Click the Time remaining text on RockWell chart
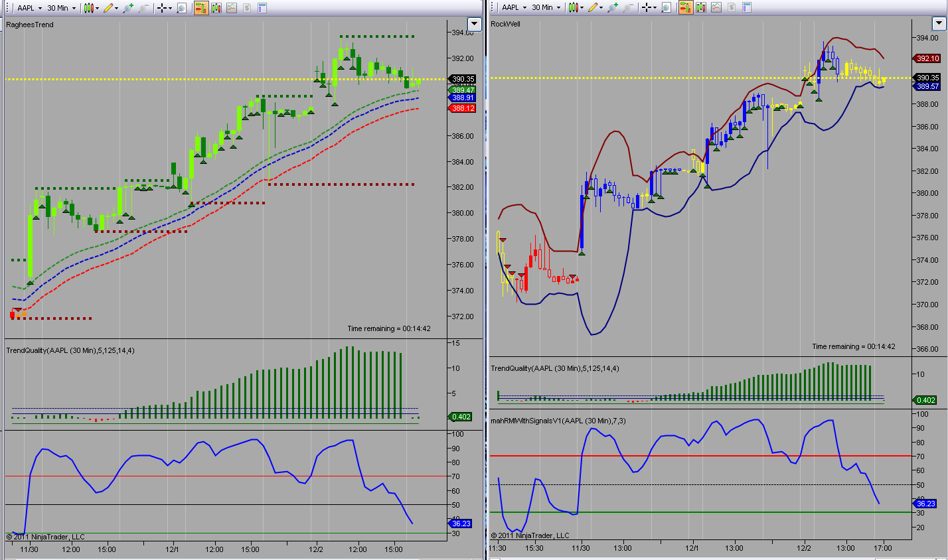 pos(854,346)
